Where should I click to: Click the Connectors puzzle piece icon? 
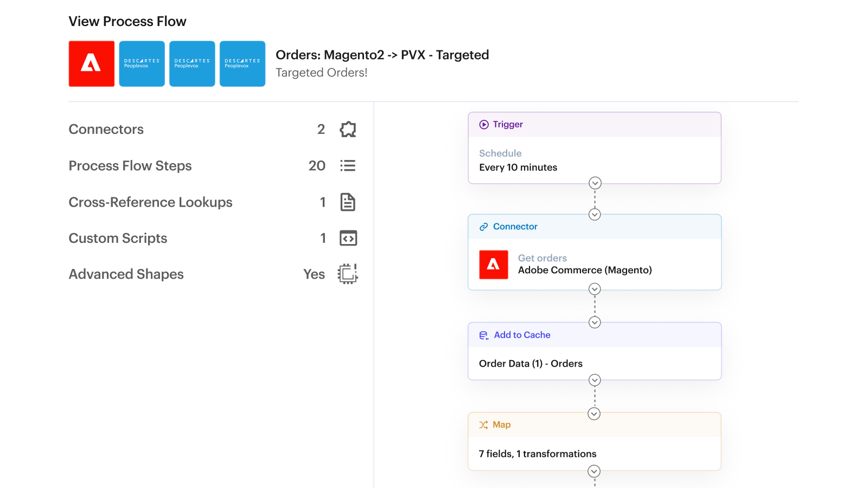click(348, 130)
